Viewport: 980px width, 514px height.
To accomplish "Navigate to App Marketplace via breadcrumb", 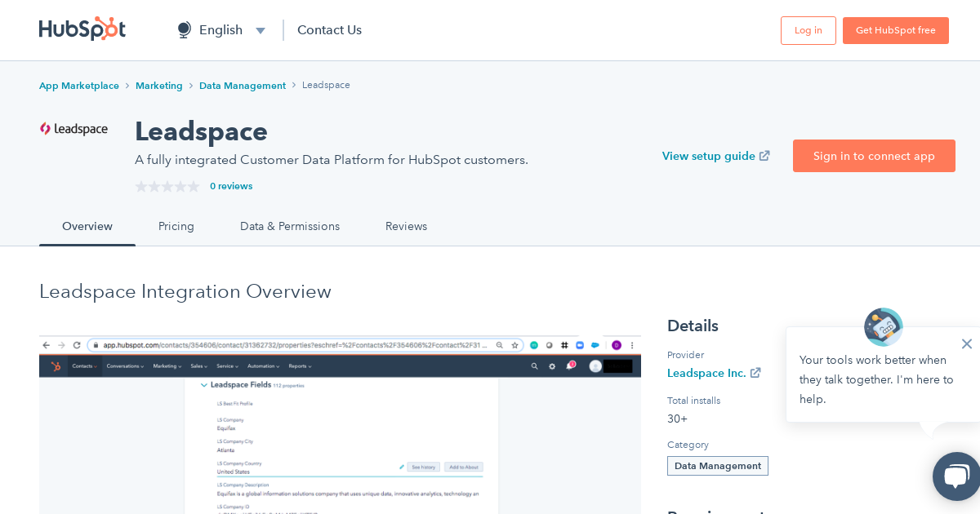I will pos(79,85).
